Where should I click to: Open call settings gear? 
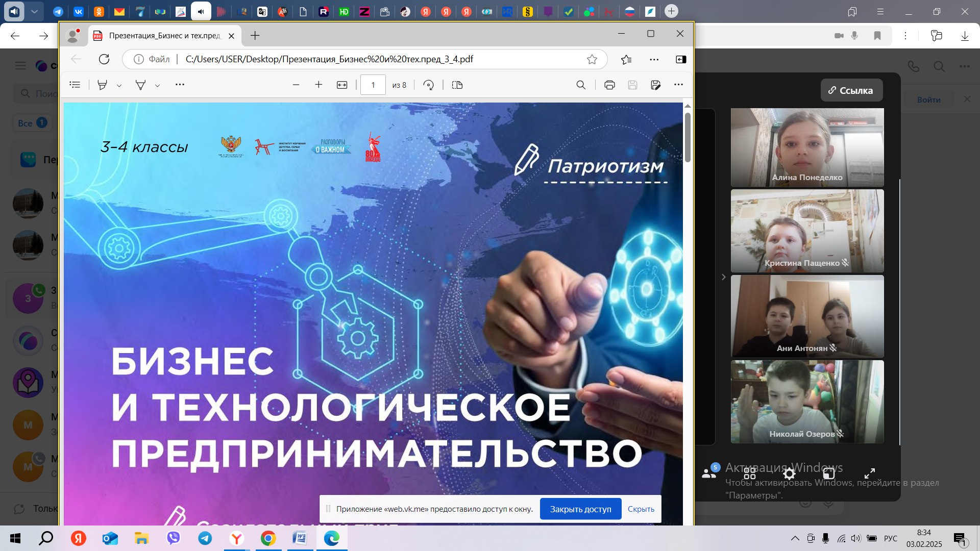pyautogui.click(x=789, y=473)
